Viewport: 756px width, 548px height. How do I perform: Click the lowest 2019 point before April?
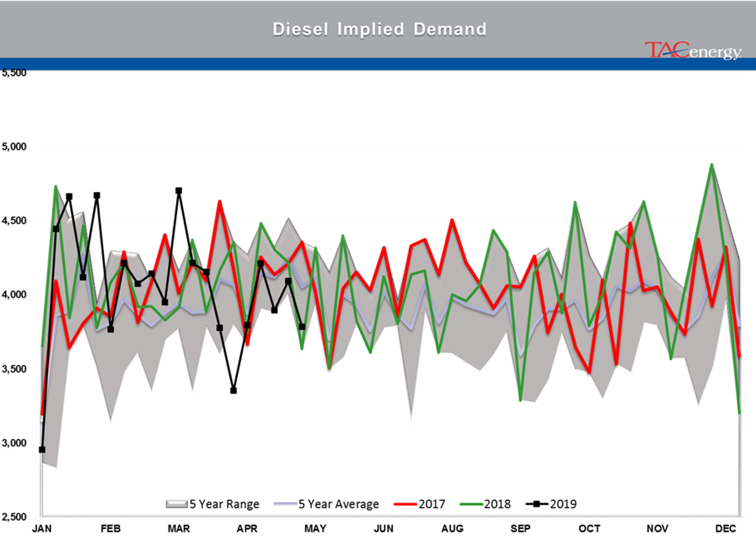[233, 390]
